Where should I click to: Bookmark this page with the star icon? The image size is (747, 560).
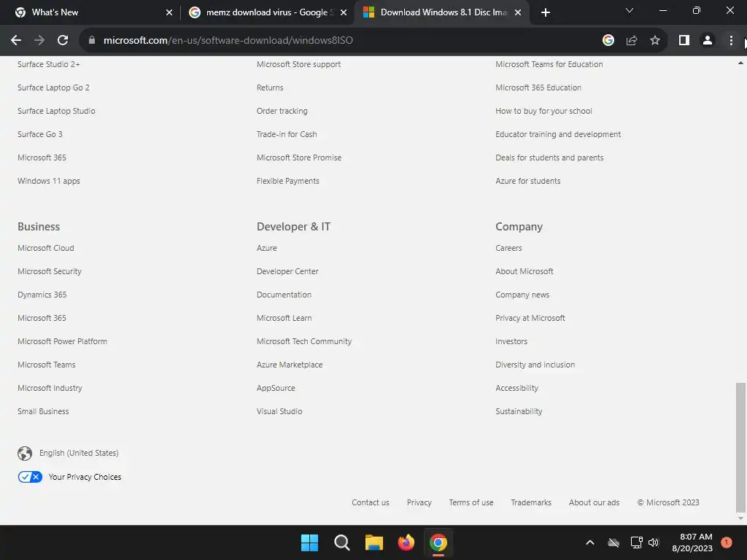tap(655, 41)
